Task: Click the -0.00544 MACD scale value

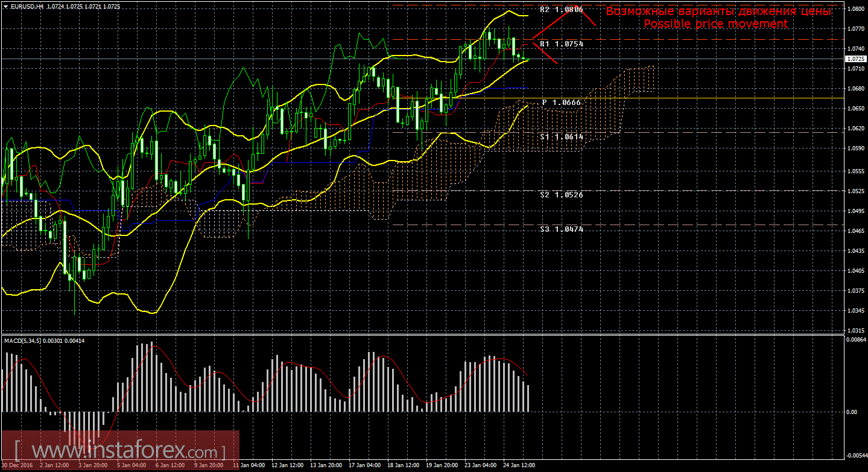Action: [x=857, y=456]
